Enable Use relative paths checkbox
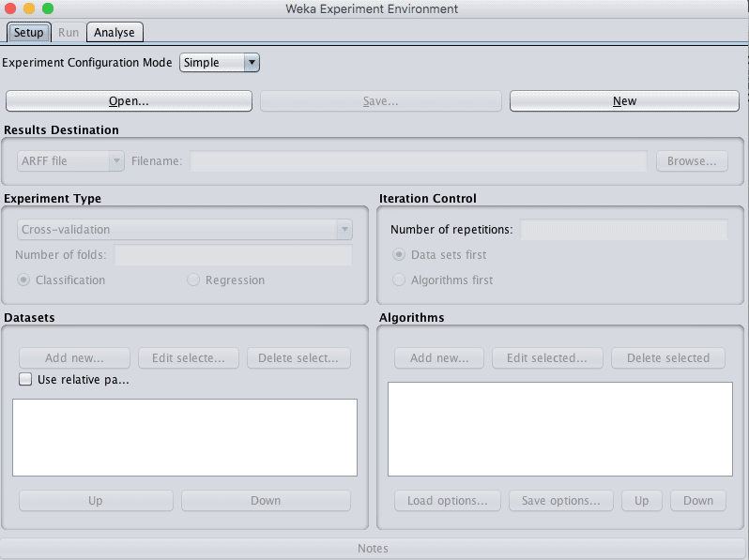 (x=25, y=380)
